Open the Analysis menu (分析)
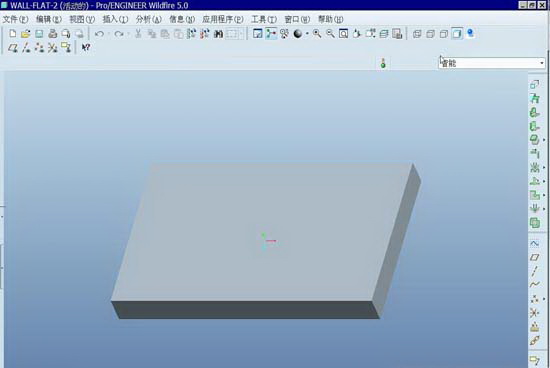 [149, 19]
